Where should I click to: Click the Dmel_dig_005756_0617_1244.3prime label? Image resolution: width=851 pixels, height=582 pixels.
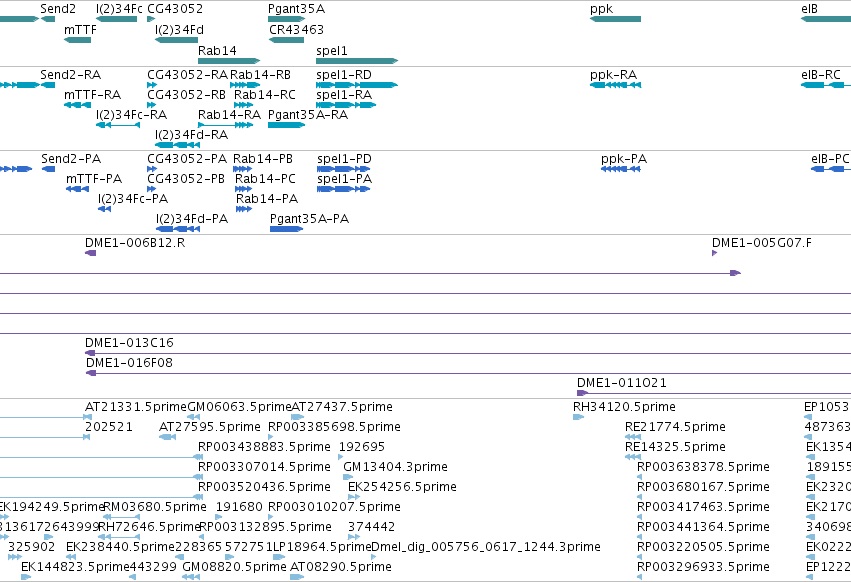(x=486, y=546)
